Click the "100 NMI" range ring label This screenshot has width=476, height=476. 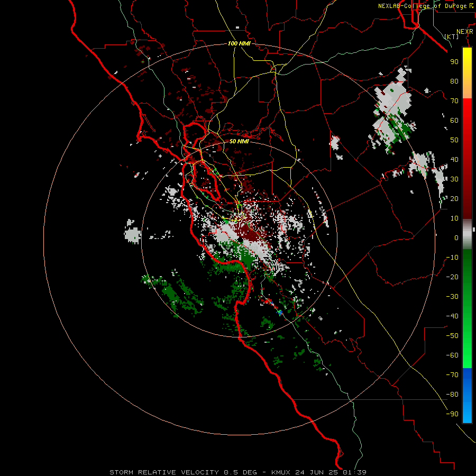pyautogui.click(x=239, y=43)
